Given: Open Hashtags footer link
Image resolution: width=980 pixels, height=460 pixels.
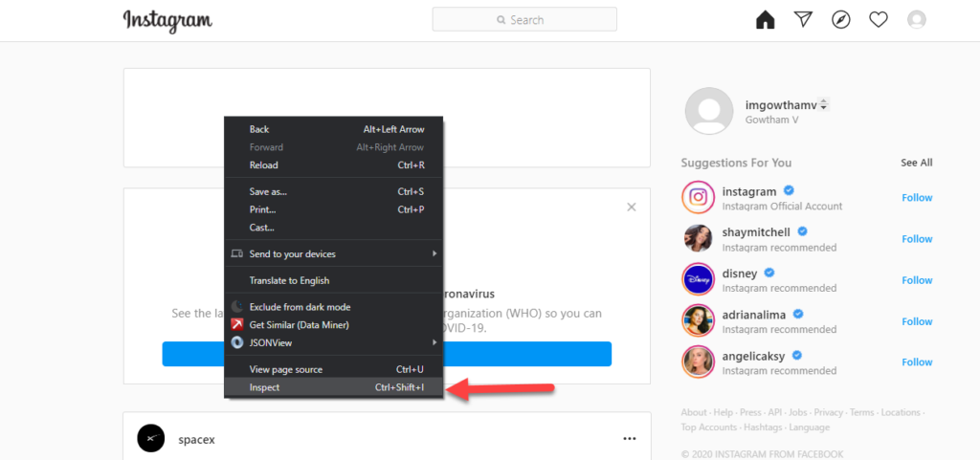Looking at the screenshot, I should [763, 427].
